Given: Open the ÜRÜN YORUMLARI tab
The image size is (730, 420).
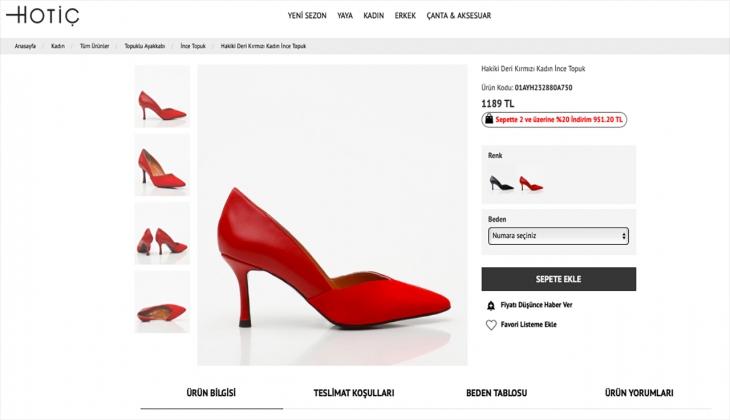Looking at the screenshot, I should pos(639,393).
